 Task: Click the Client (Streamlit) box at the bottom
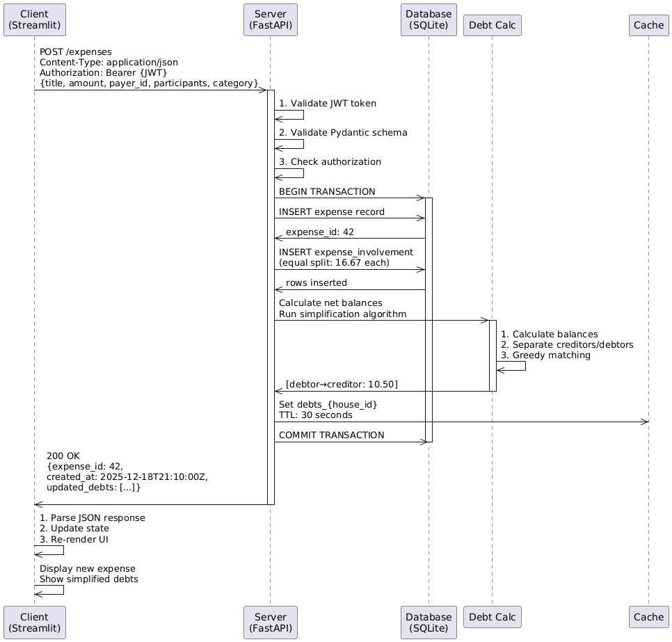pyautogui.click(x=34, y=622)
